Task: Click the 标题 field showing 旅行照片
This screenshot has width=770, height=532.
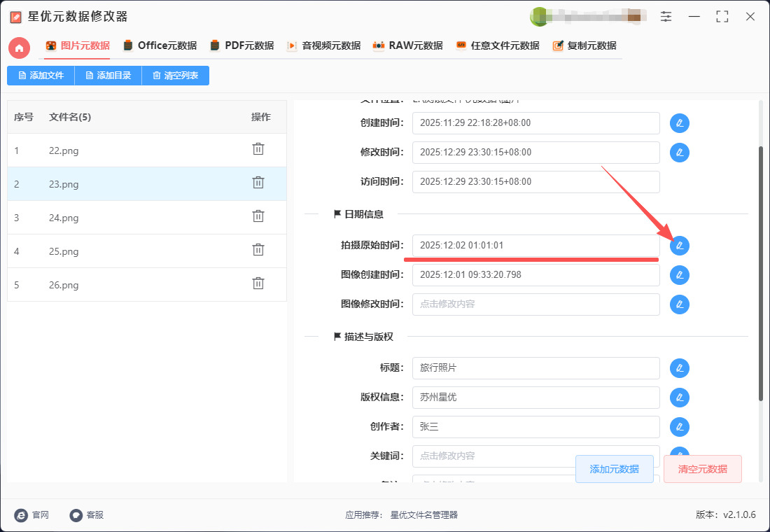Action: pos(535,368)
